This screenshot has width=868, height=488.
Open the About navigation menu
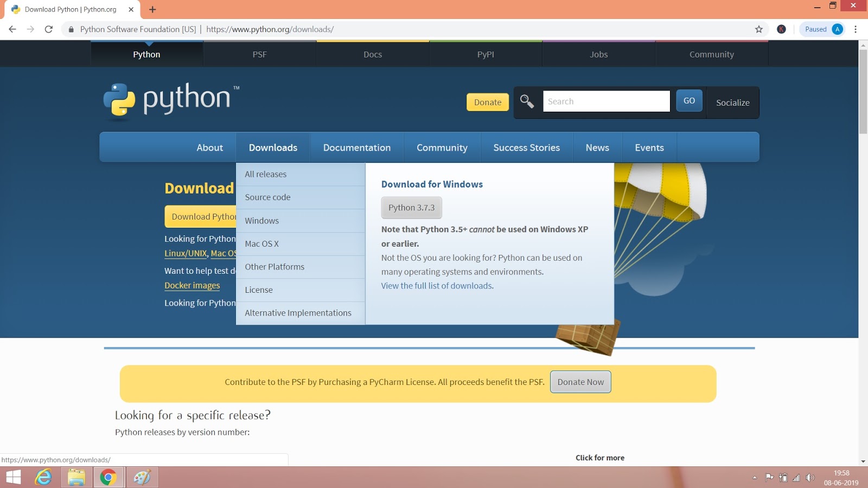(x=210, y=147)
